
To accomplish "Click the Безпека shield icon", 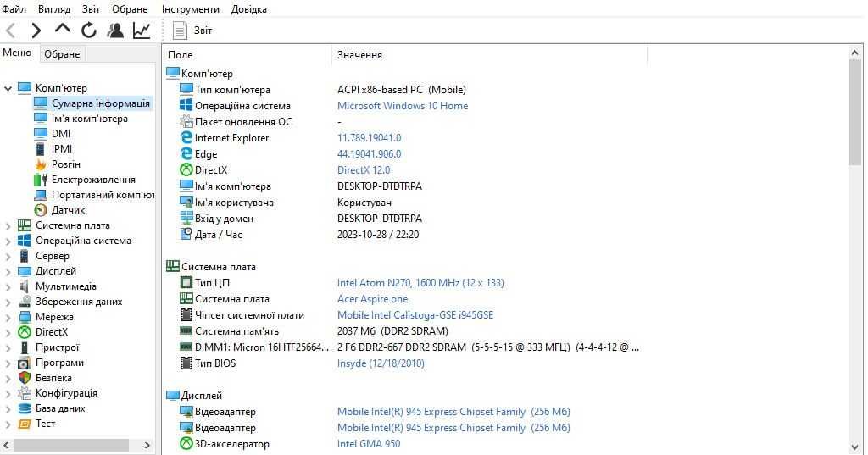I will coord(25,378).
